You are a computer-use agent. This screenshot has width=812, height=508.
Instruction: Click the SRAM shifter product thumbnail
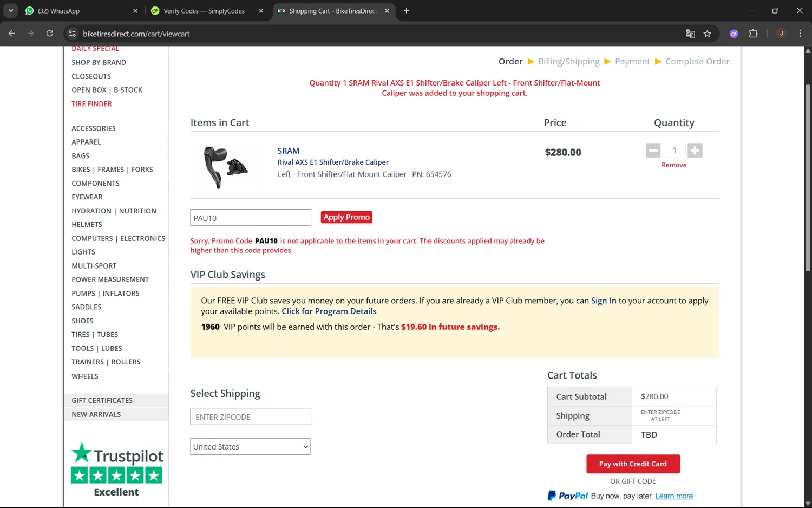pyautogui.click(x=225, y=167)
